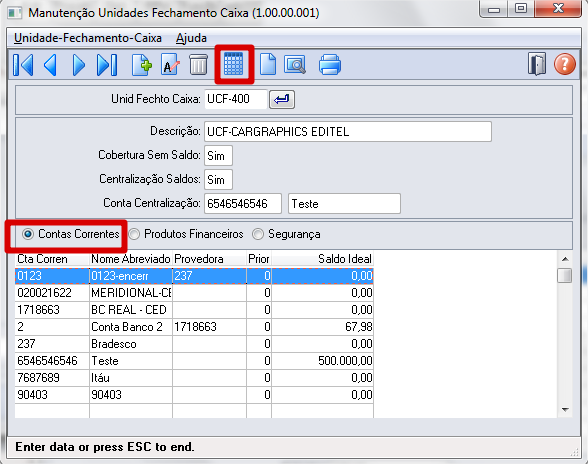Image resolution: width=588 pixels, height=464 pixels.
Task: Click account 7687689 in the table
Action: 52,378
